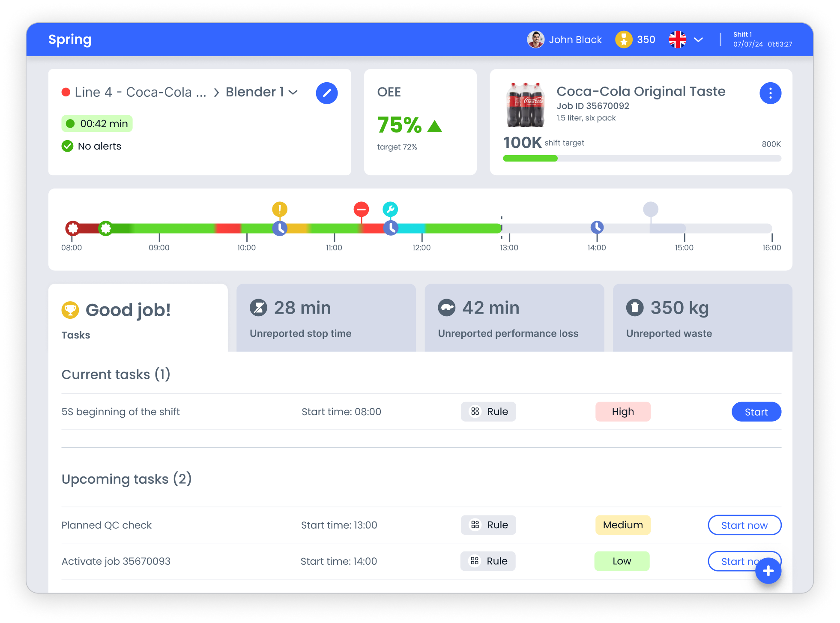Switch to Unreported stop time tab
Viewport: 840px width, 623px height.
click(326, 318)
